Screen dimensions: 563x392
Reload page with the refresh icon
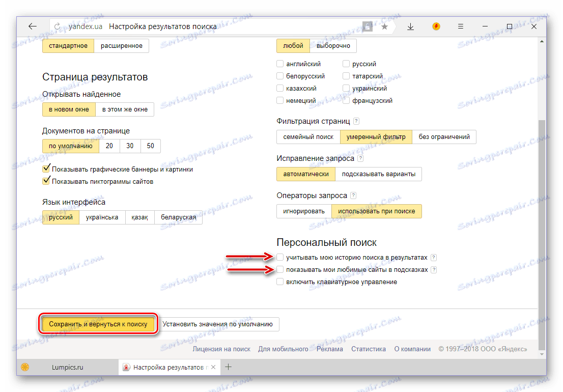[58, 26]
